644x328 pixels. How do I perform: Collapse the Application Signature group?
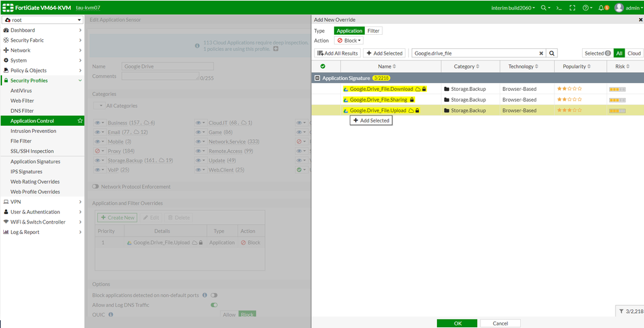[317, 78]
